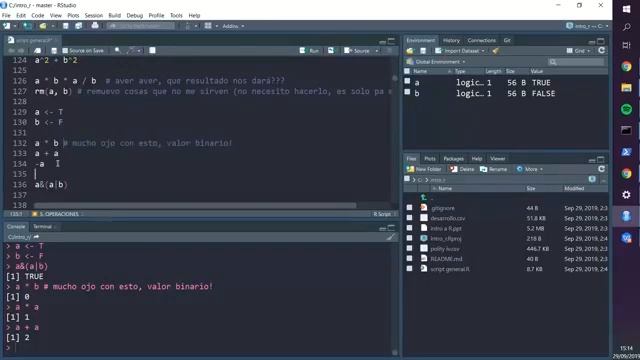This screenshot has height=360, width=640.
Task: Click the Find magnifier icon in editor toolbar
Action: 118,51
